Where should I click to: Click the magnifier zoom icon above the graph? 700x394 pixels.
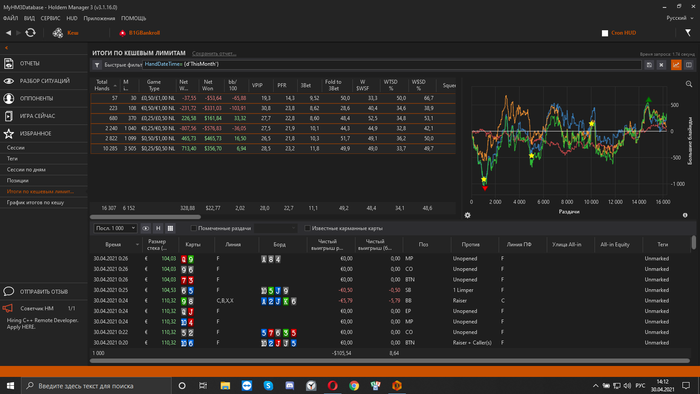pyautogui.click(x=689, y=84)
